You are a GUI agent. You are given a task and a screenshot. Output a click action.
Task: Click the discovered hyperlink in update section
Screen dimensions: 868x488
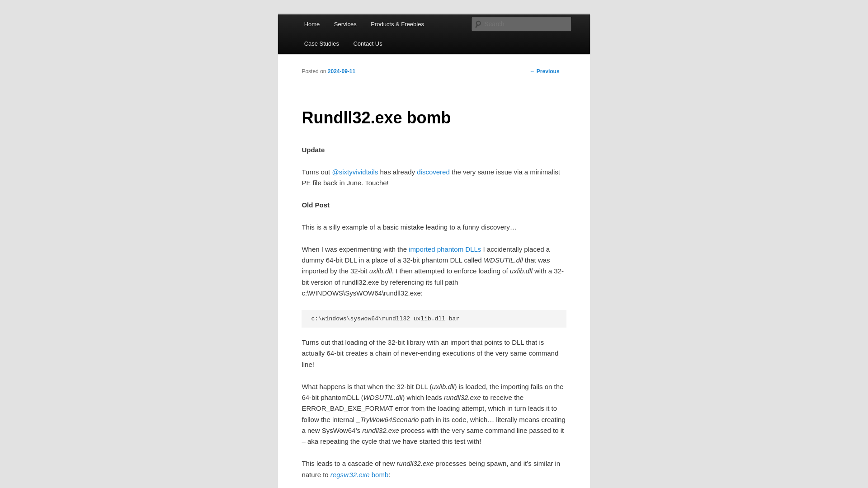tap(434, 172)
